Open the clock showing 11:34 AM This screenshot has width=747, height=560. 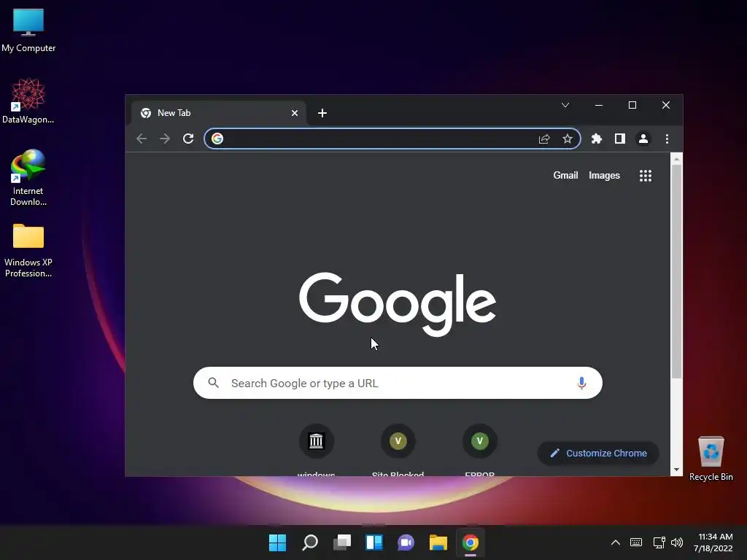point(713,542)
